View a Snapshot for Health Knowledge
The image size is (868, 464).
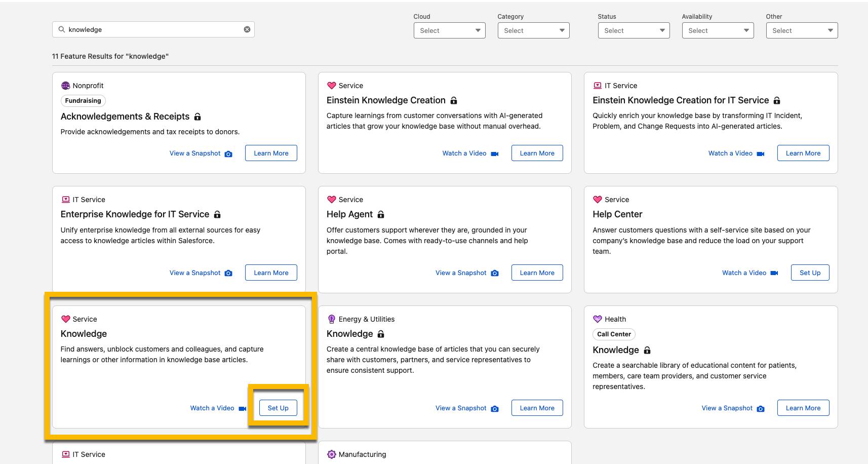click(727, 408)
